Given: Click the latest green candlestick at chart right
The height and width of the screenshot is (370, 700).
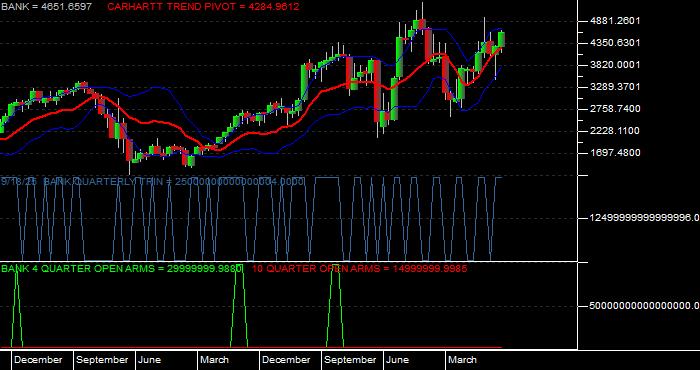Looking at the screenshot, I should (x=501, y=39).
